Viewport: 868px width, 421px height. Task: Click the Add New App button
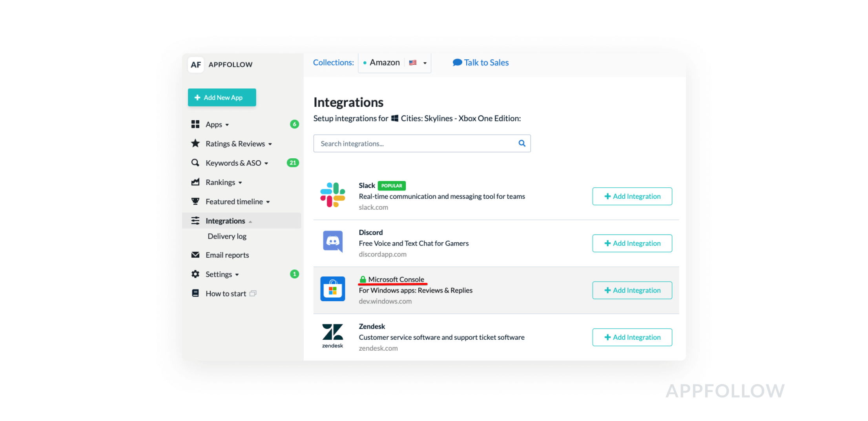tap(222, 97)
